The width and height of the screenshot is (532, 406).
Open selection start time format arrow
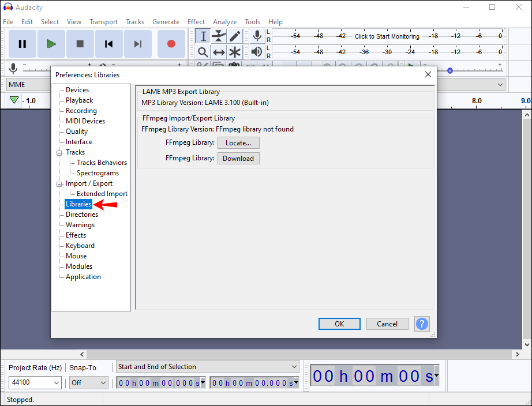(x=203, y=382)
